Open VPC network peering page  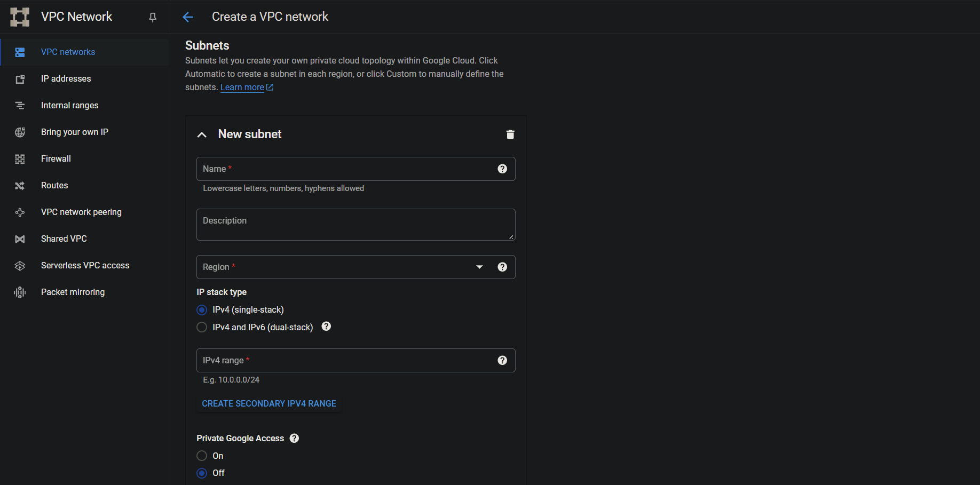tap(84, 212)
